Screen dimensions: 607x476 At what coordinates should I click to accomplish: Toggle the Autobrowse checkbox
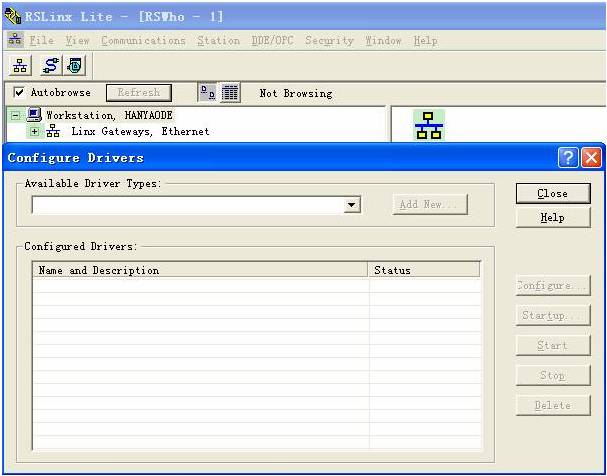click(x=19, y=92)
